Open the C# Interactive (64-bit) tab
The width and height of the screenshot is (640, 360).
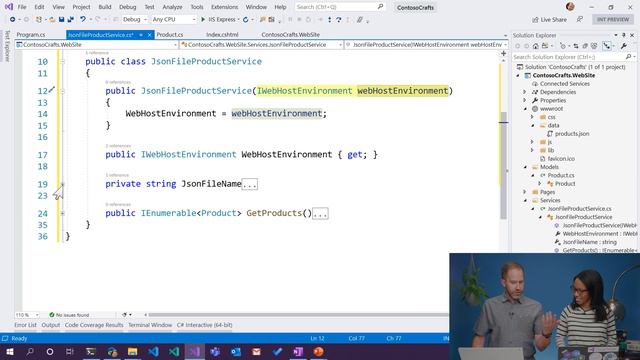point(204,325)
